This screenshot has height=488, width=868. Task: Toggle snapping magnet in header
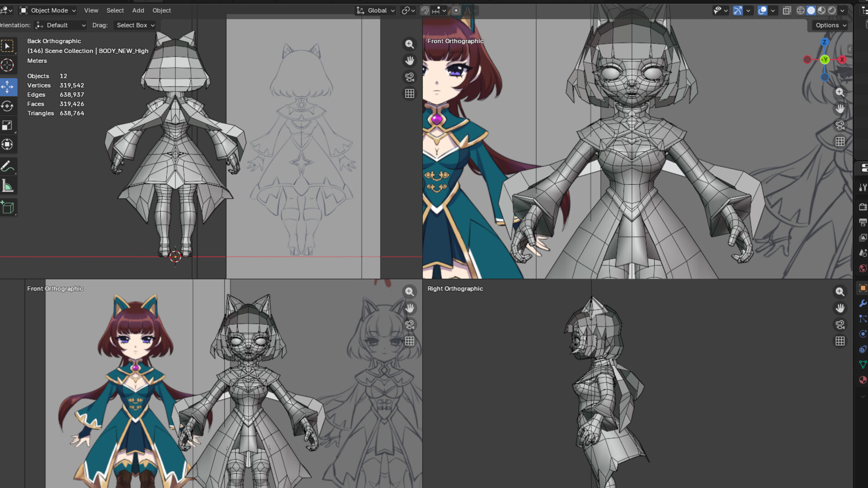425,10
